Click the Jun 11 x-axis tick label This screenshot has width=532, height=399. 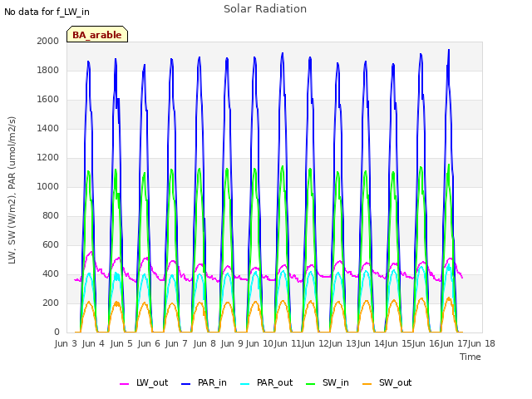(287, 343)
